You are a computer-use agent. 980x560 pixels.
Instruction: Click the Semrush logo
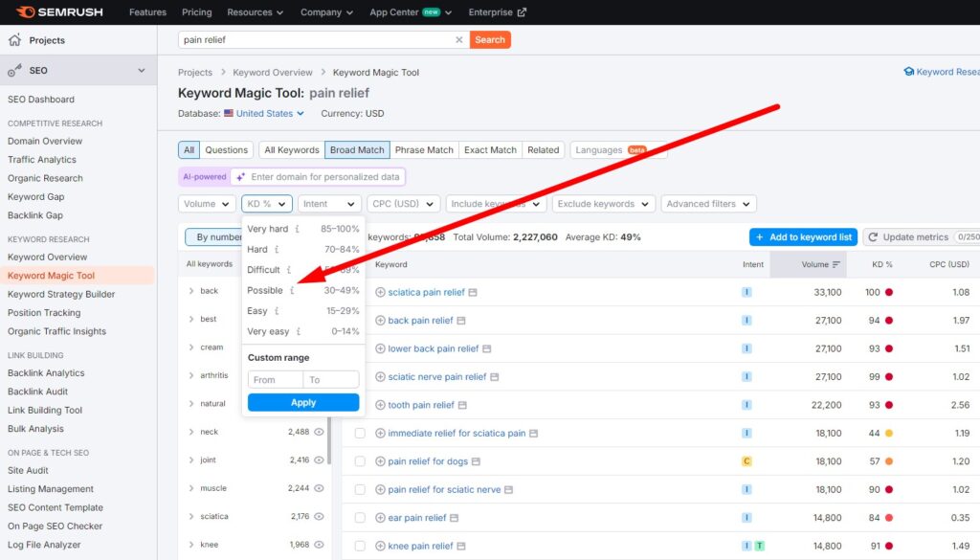click(x=59, y=11)
